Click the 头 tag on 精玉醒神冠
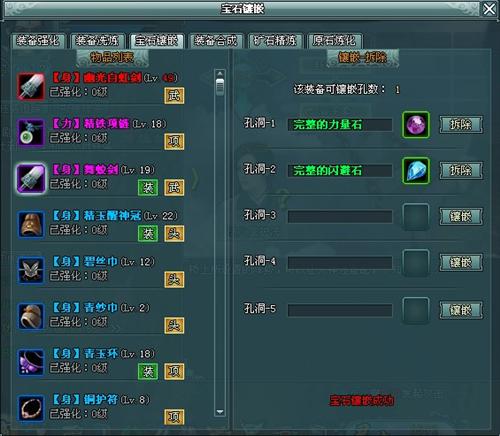 pos(174,234)
